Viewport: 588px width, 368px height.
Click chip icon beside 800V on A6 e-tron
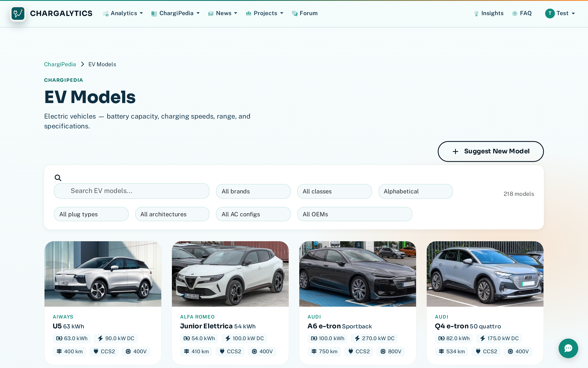click(383, 351)
